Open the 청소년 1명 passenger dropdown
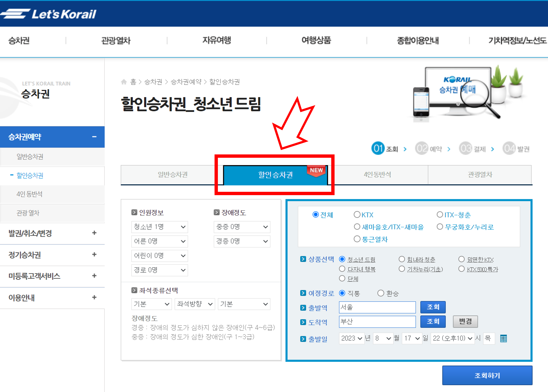The width and height of the screenshot is (548, 392). pyautogui.click(x=159, y=227)
